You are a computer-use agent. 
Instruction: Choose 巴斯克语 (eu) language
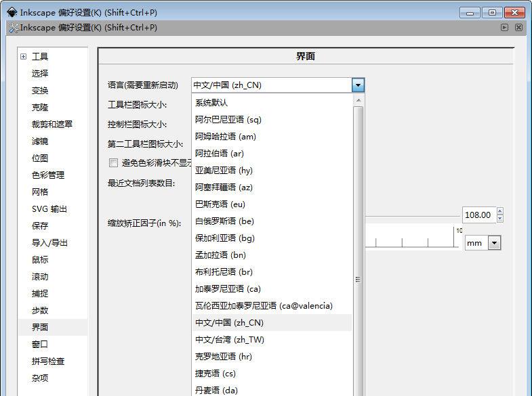(272, 204)
